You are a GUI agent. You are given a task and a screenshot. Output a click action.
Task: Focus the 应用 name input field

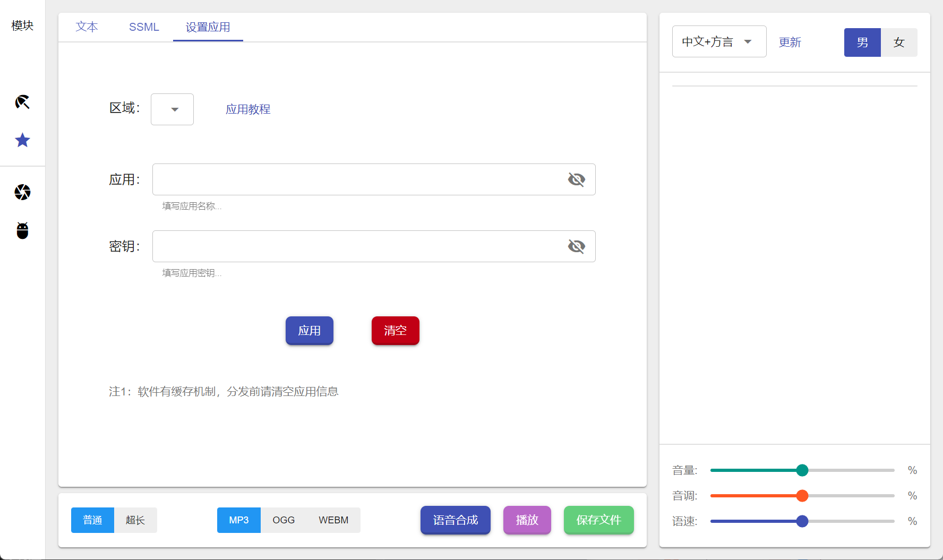click(x=374, y=179)
